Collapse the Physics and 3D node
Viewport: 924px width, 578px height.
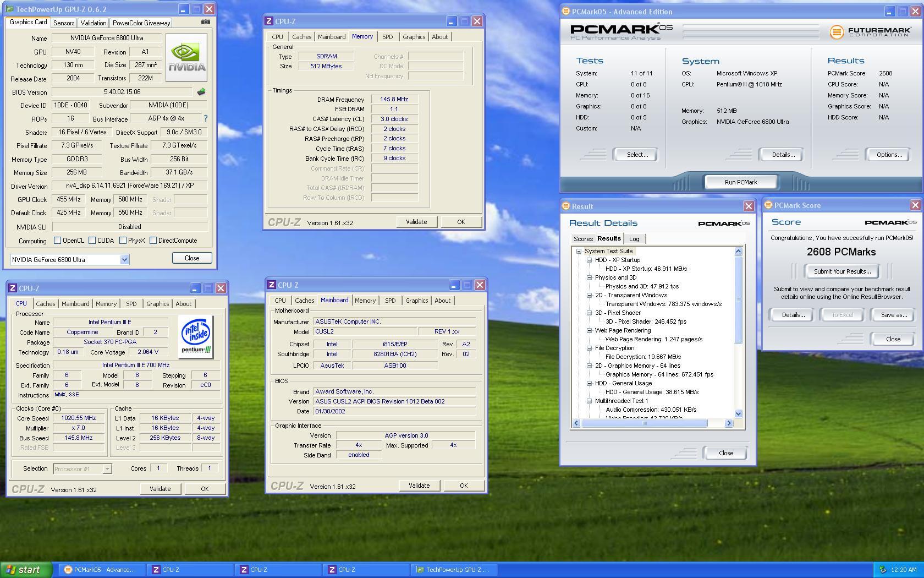[589, 277]
